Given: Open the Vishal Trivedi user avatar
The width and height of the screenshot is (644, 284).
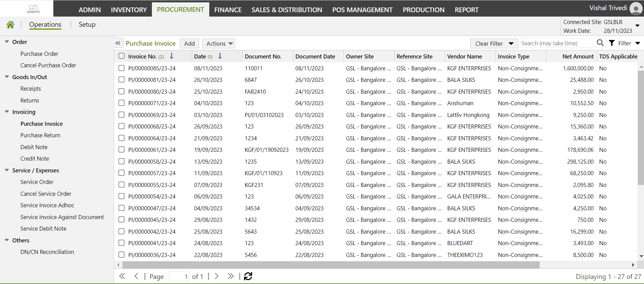Looking at the screenshot, I should click(x=636, y=8).
